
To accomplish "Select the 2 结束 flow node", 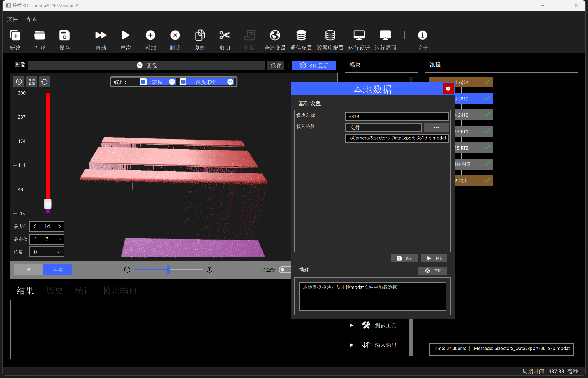I will 474,180.
